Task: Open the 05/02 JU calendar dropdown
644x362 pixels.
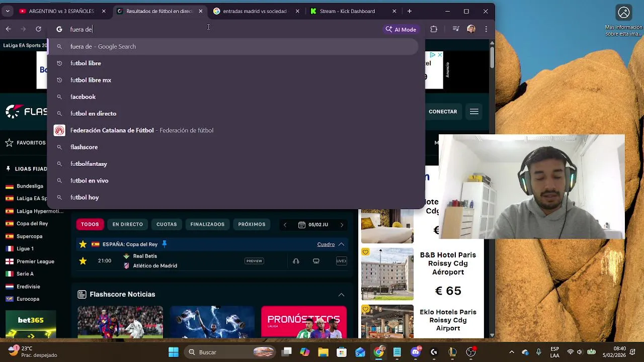Action: (x=313, y=225)
